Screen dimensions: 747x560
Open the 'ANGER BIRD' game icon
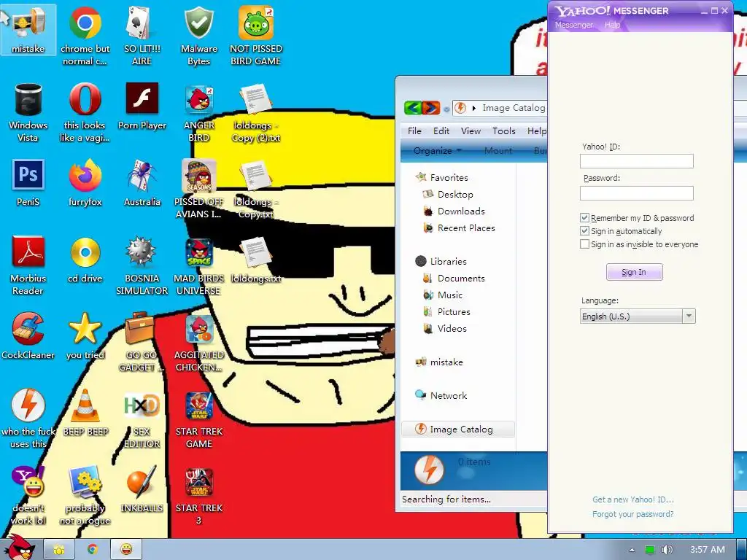(x=198, y=112)
